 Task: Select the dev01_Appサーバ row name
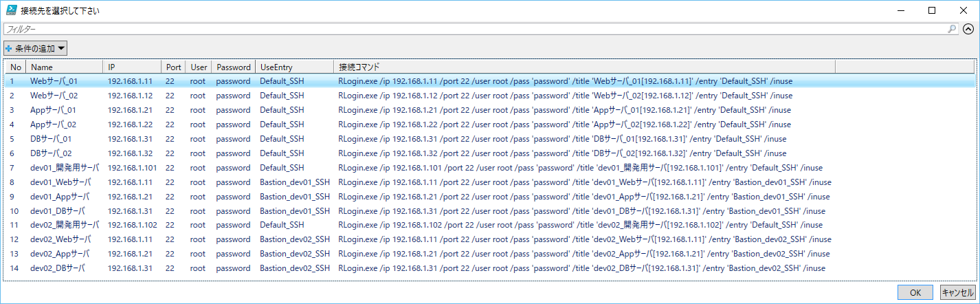(60, 197)
